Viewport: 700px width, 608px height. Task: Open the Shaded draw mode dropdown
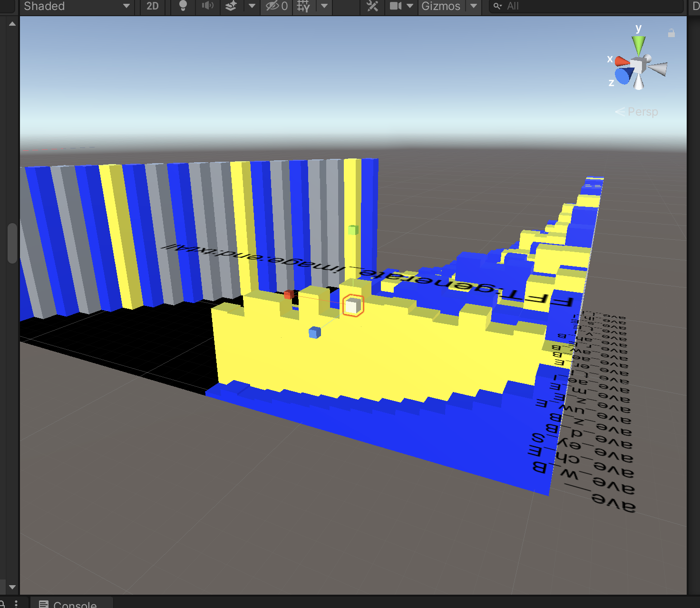[x=76, y=6]
